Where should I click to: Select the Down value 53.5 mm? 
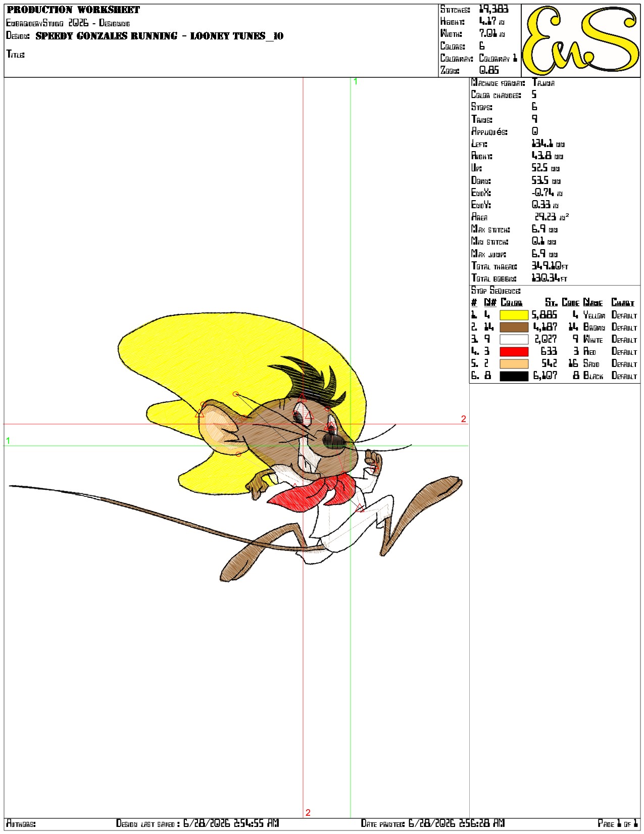546,180
